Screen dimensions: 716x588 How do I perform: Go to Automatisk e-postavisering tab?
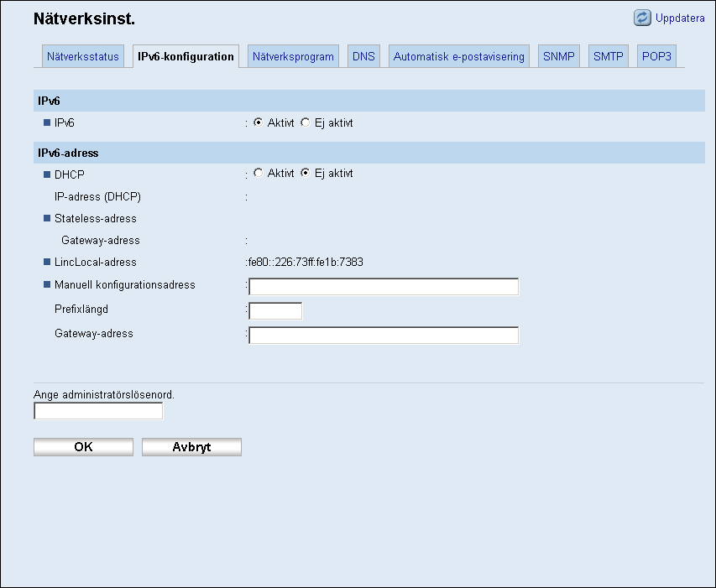pos(459,56)
